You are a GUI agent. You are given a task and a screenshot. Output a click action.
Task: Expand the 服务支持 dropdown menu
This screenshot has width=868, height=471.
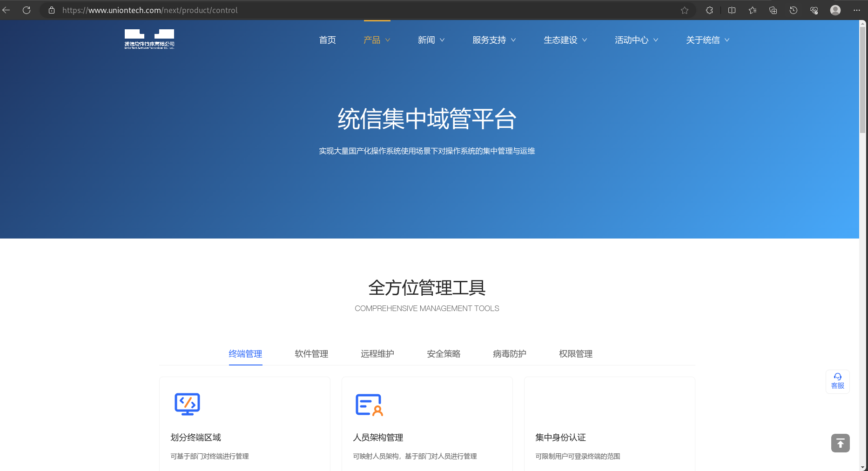tap(494, 40)
